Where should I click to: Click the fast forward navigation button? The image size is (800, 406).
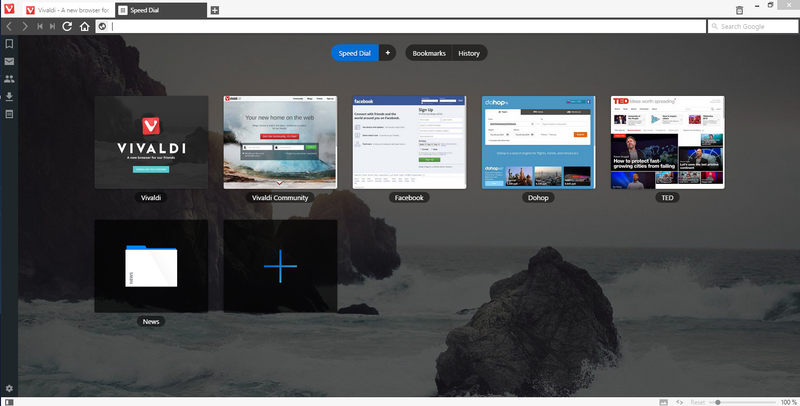pos(52,26)
